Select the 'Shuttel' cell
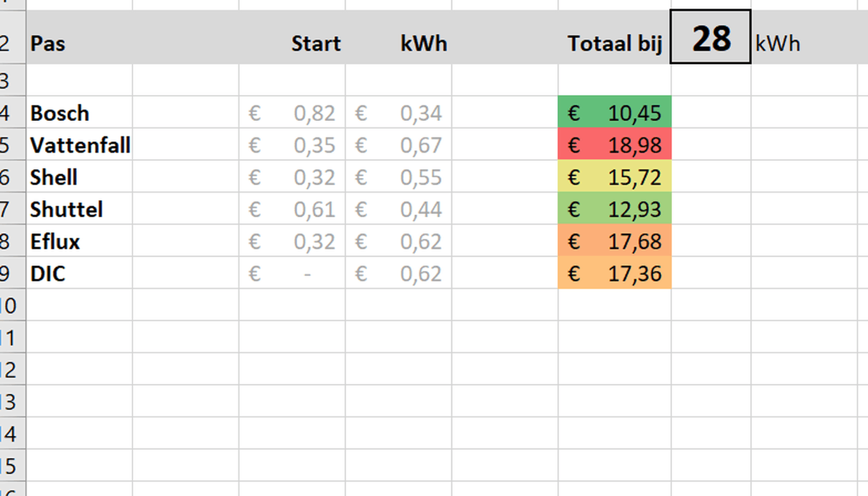This screenshot has width=868, height=496. click(x=79, y=209)
